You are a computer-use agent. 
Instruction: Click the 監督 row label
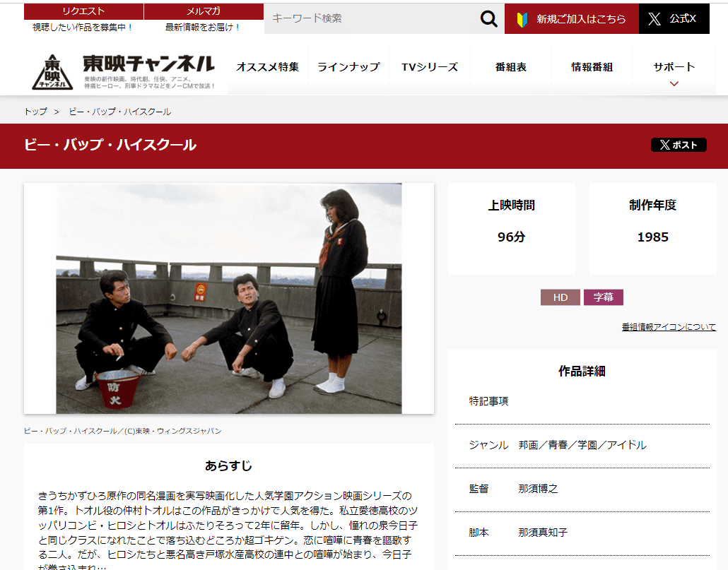[x=479, y=488]
